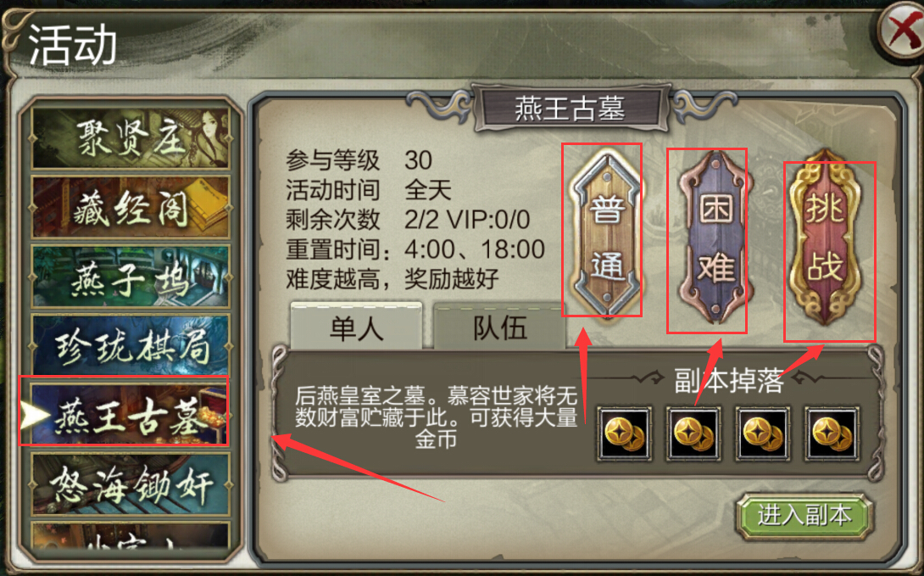Image resolution: width=924 pixels, height=576 pixels.
Task: Click the first gold coin drop icon
Action: [624, 434]
